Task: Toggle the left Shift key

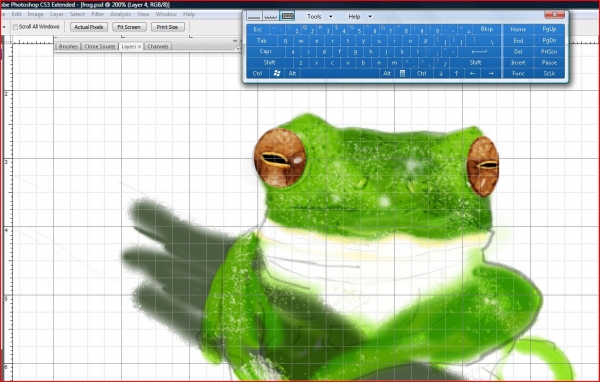Action: pyautogui.click(x=269, y=62)
